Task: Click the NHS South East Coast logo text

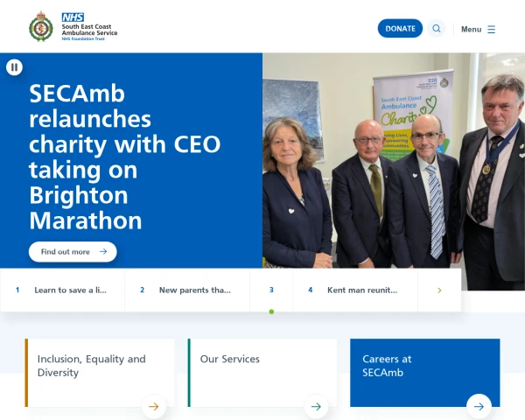Action: [x=89, y=27]
